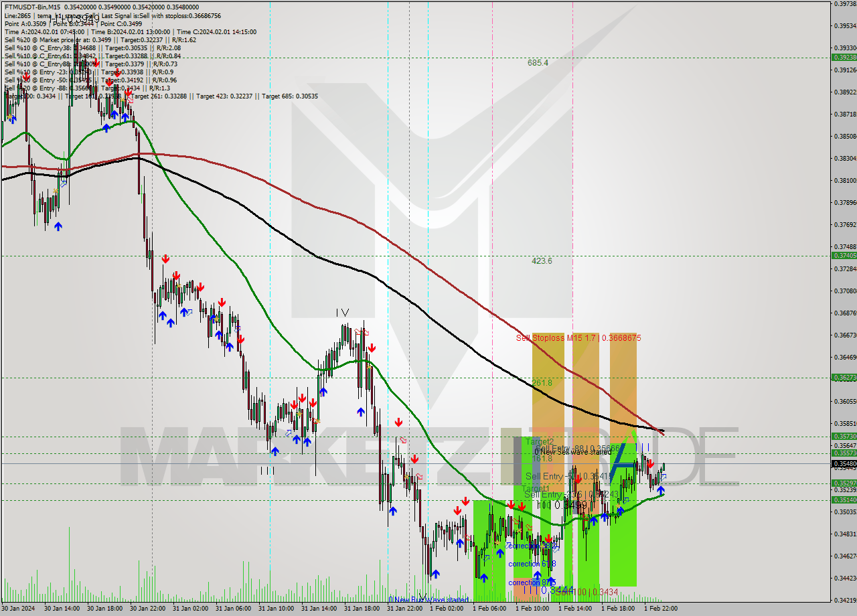The height and width of the screenshot is (616, 857).
Task: Click the 0.3769 price axis label
Action: pos(844,225)
